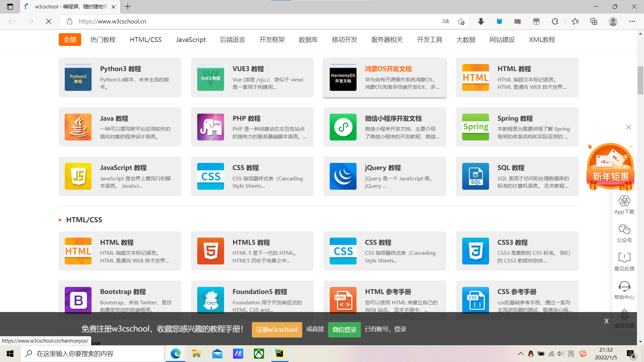Click 已有账号，登录 link

pos(385,329)
